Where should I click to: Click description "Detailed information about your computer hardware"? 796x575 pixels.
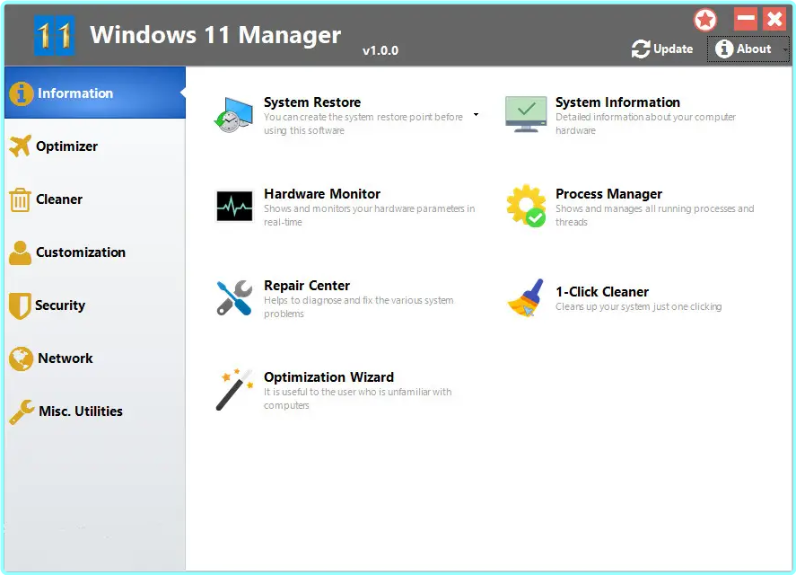(x=645, y=123)
